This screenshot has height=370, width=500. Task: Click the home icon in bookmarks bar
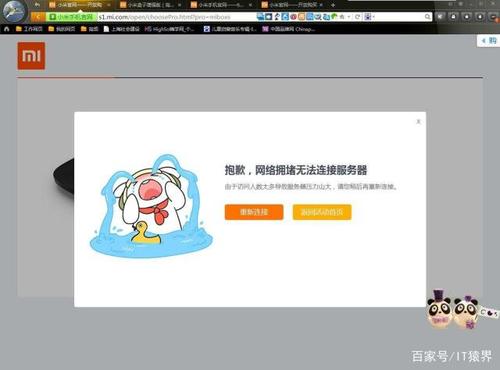6,29
